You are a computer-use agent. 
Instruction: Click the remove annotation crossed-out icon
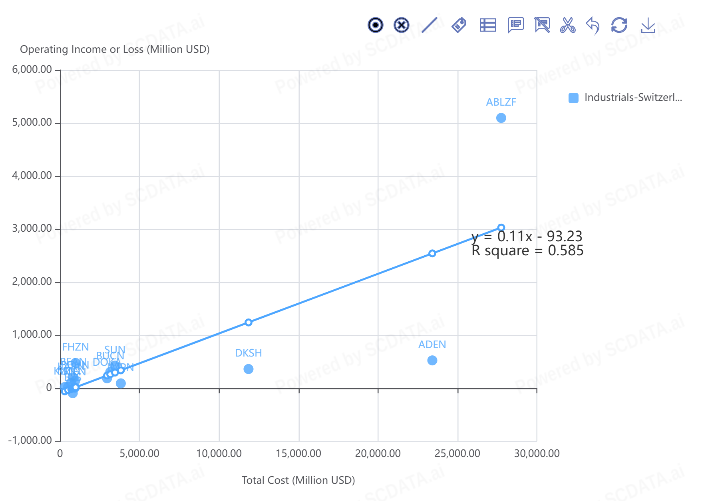pos(543,25)
